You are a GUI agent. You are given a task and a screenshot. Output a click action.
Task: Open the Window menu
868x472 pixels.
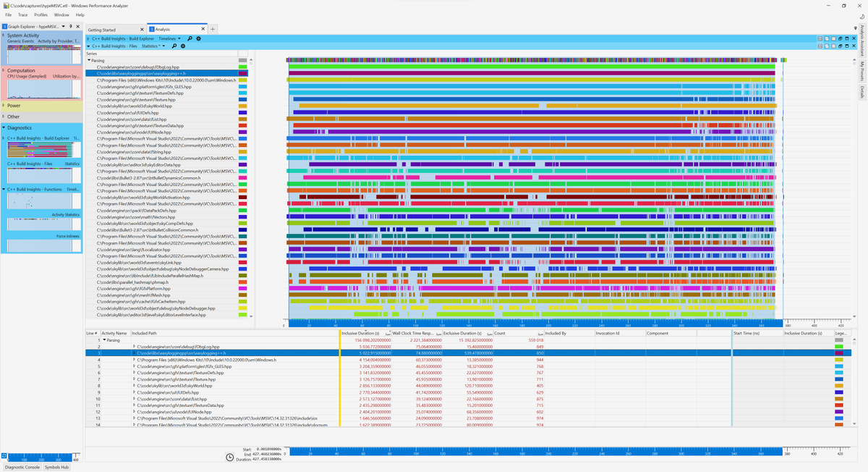tap(61, 14)
